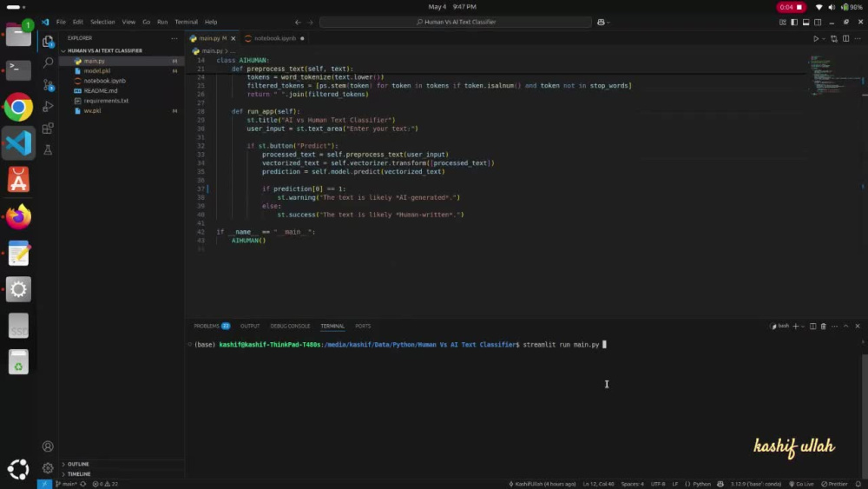Switch to the Output panel tab
The image size is (868, 489).
tap(250, 327)
